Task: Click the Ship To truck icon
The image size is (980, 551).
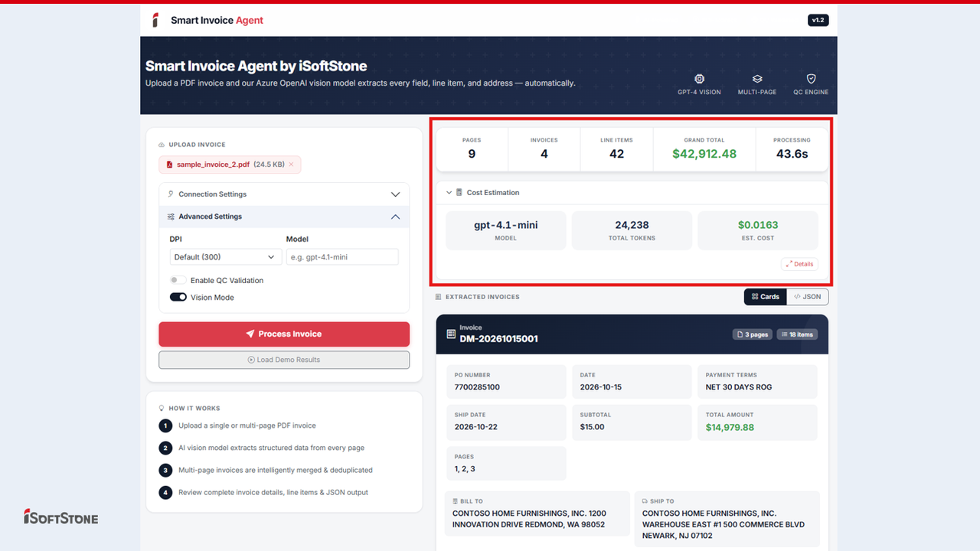Action: (x=645, y=501)
